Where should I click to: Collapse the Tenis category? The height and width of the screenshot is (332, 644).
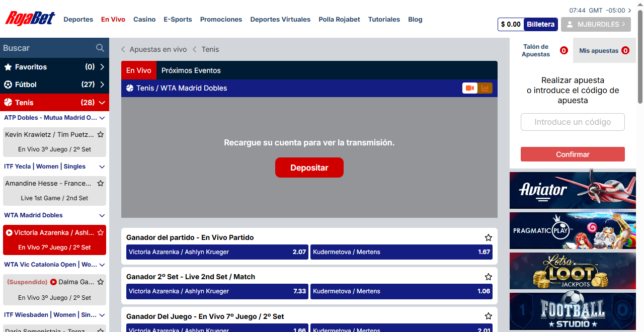[x=102, y=103]
